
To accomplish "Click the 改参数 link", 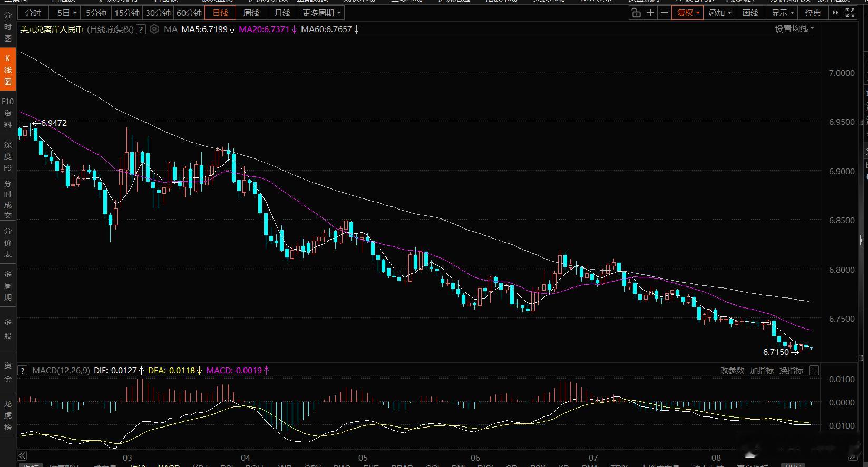I will click(x=732, y=371).
